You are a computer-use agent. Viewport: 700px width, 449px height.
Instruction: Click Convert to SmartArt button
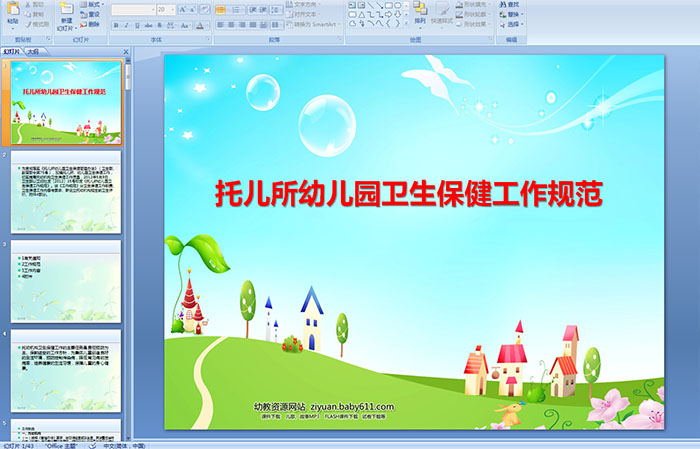[313, 24]
